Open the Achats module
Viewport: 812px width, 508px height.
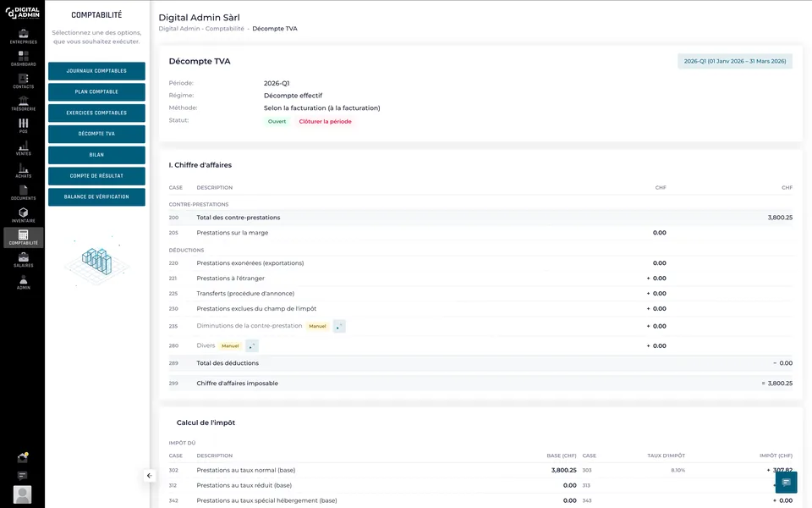[x=24, y=170]
